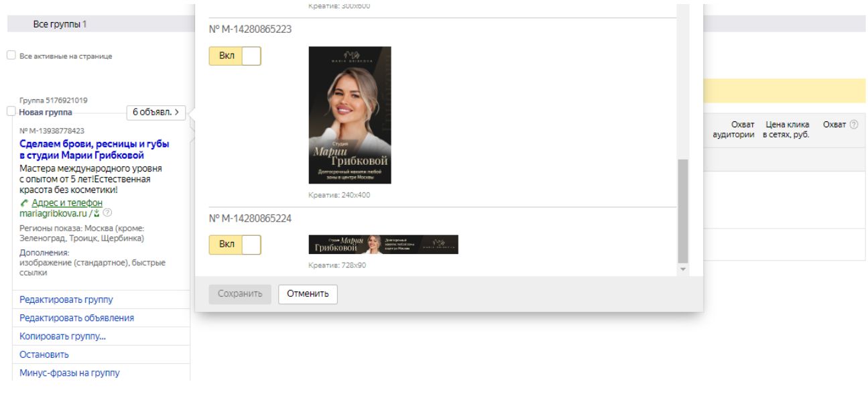This screenshot has height=394, width=868.
Task: Click the phone icon beside Адрес и телефон
Action: click(24, 203)
